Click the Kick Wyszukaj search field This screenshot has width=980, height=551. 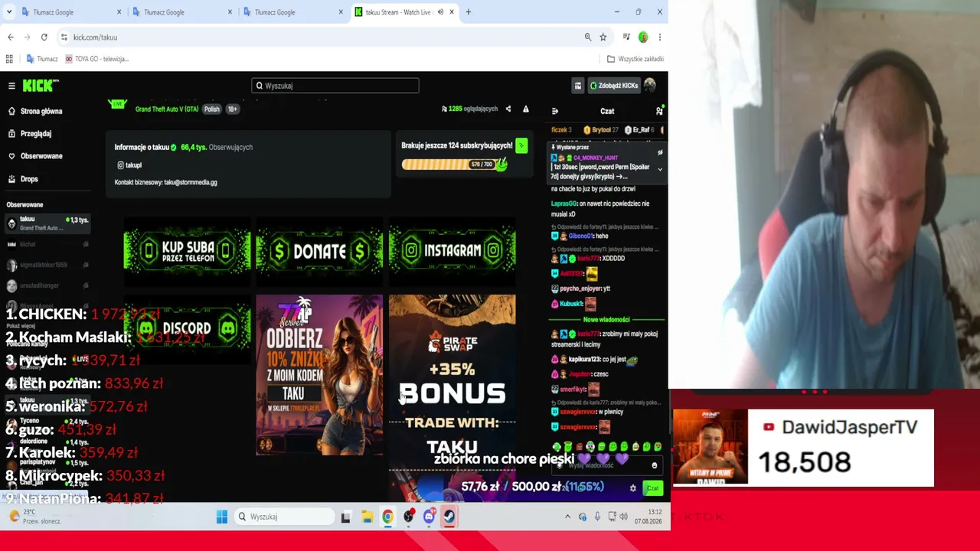click(x=335, y=86)
